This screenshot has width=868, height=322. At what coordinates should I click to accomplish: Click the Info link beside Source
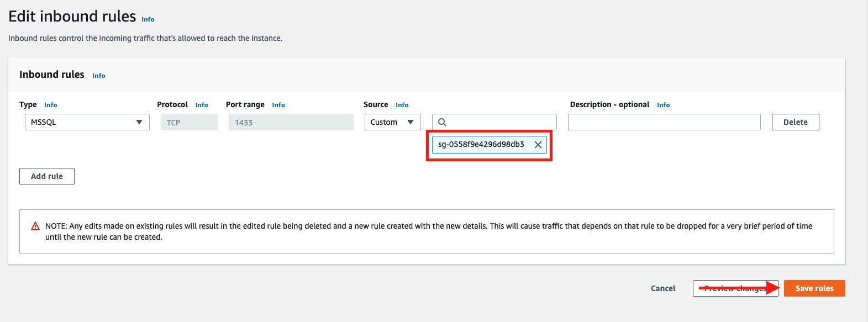click(x=402, y=105)
